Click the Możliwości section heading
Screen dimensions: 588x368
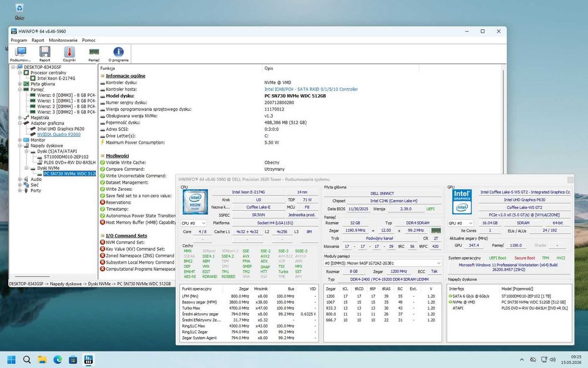(x=117, y=156)
